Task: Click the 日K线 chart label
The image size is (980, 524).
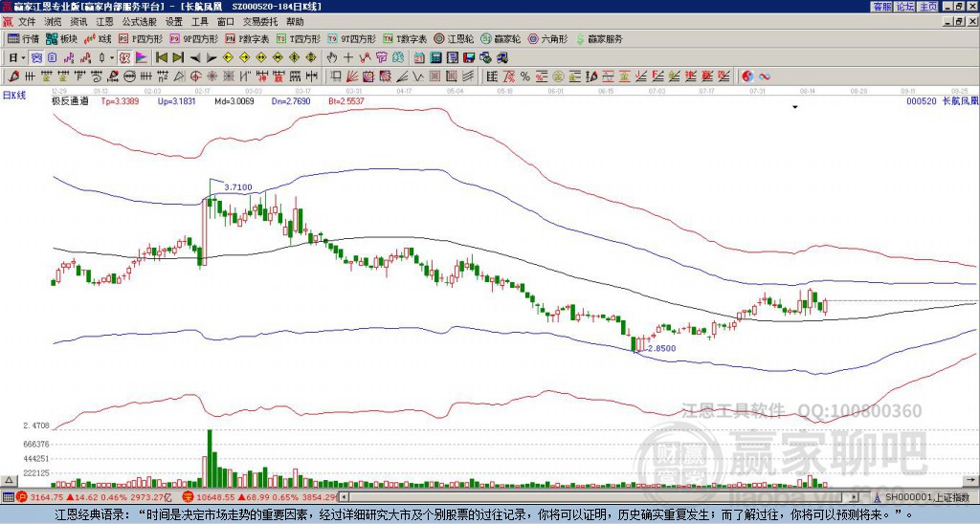Action: point(13,95)
